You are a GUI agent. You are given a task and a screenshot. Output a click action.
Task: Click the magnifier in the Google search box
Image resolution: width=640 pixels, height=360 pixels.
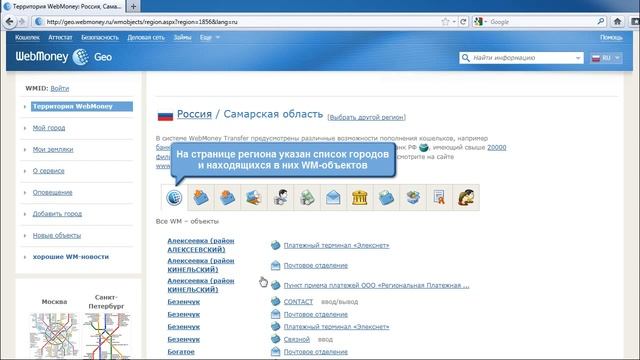(601, 22)
